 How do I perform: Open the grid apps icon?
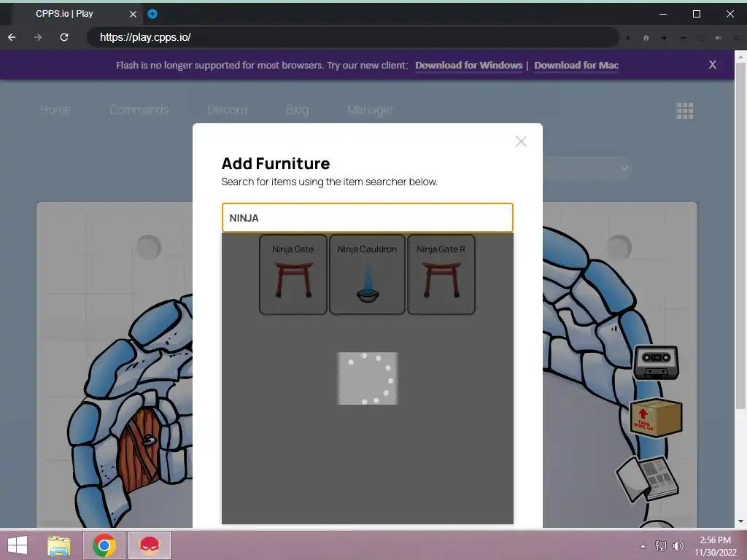(684, 111)
